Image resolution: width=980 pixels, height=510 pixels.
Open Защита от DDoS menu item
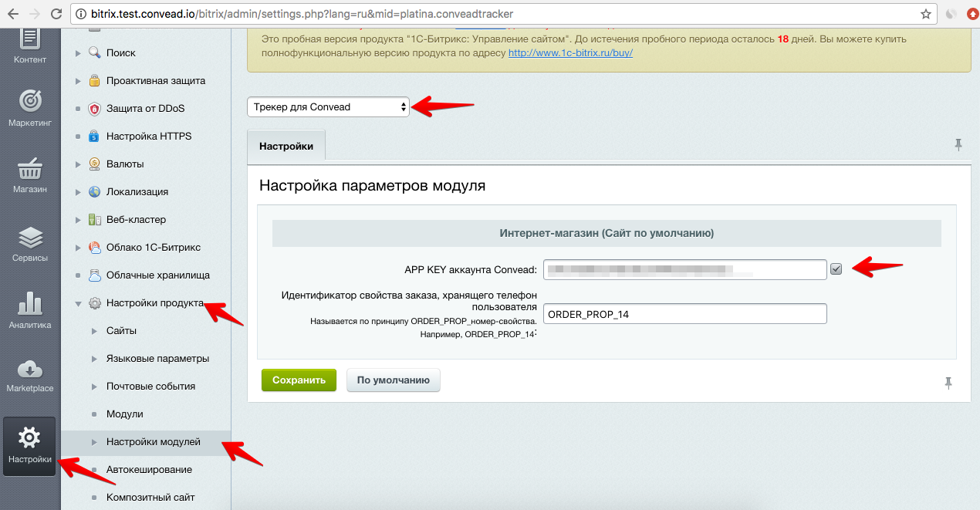tap(146, 109)
